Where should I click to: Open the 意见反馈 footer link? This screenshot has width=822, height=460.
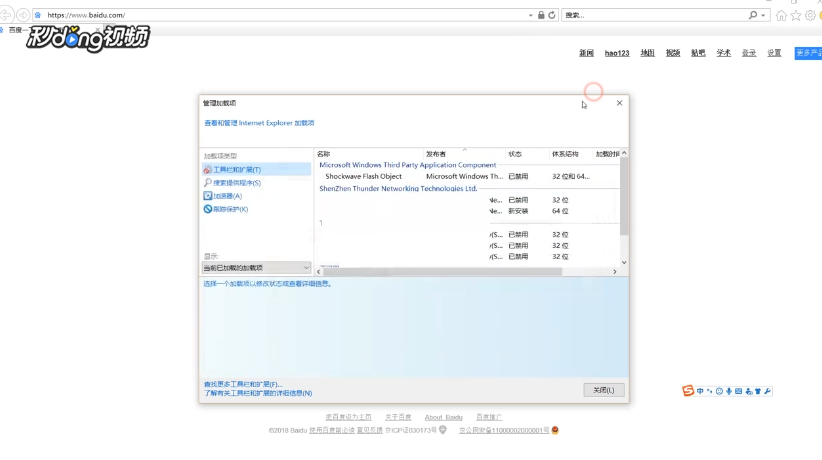point(370,430)
